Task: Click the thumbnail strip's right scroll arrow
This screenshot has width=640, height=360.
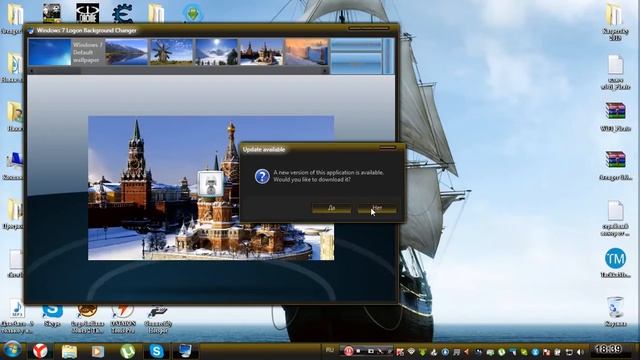Action: 325,71
